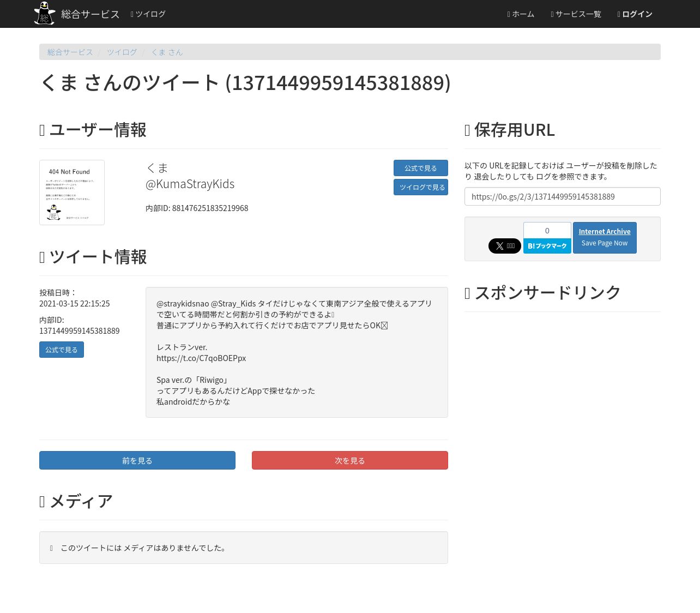Click the メディア section heading
Image resolution: width=700 pixels, height=613 pixels.
point(76,501)
